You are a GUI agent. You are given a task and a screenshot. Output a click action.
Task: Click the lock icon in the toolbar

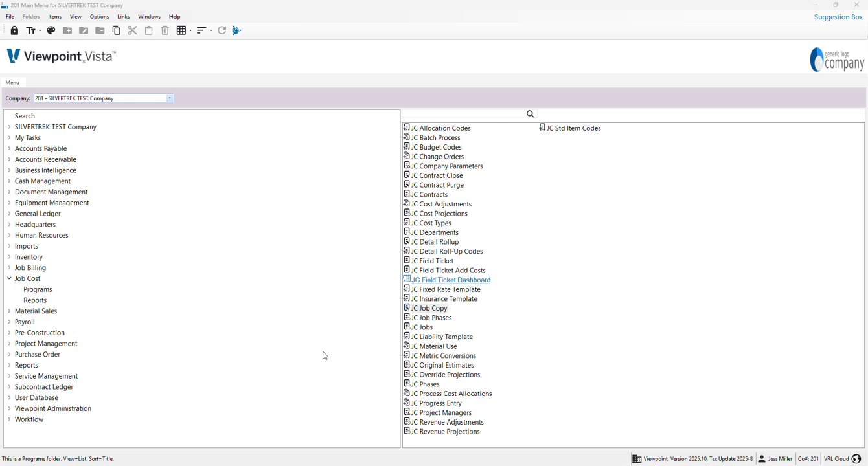14,30
